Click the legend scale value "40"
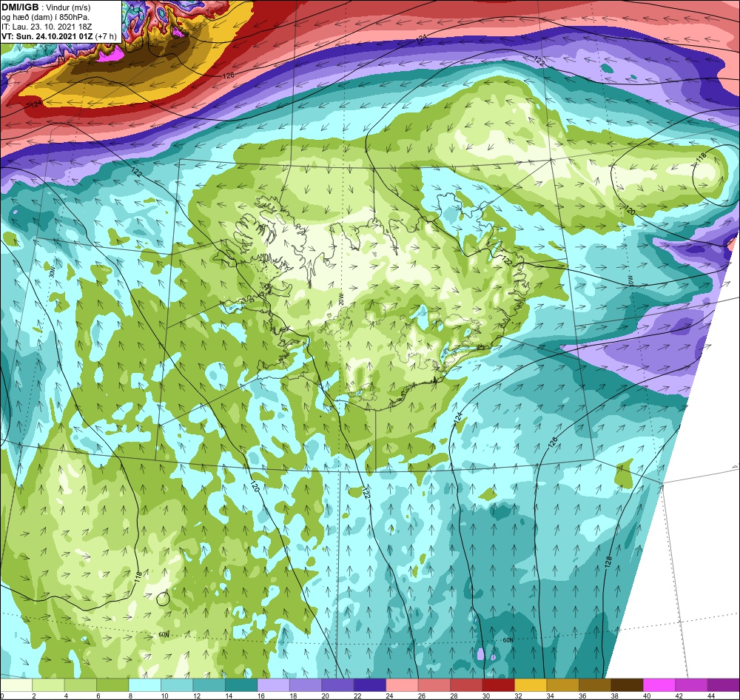This screenshot has height=700, width=740. 647,696
